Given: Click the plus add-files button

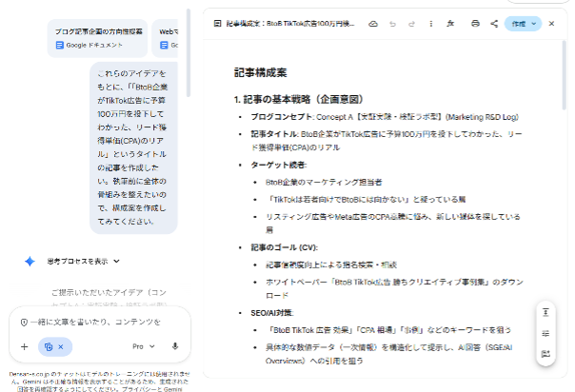Looking at the screenshot, I should coord(24,346).
